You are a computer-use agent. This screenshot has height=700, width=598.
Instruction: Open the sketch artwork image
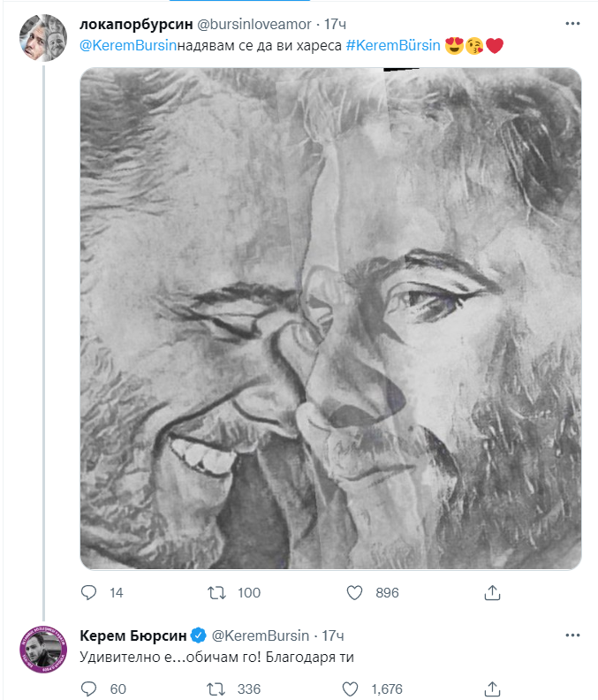pyautogui.click(x=330, y=318)
